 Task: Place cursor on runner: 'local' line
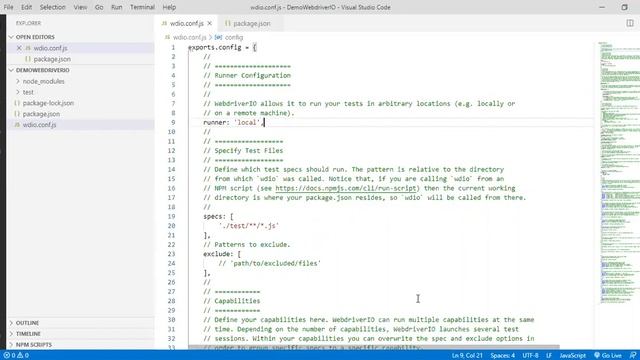(x=233, y=122)
